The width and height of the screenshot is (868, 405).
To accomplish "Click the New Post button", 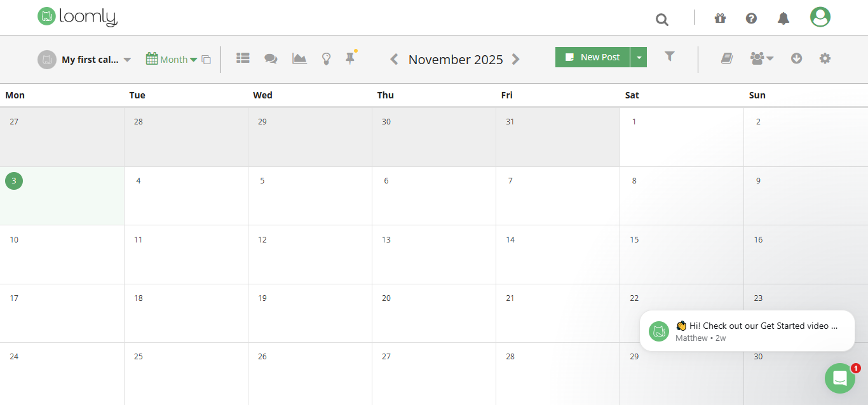I will [592, 57].
